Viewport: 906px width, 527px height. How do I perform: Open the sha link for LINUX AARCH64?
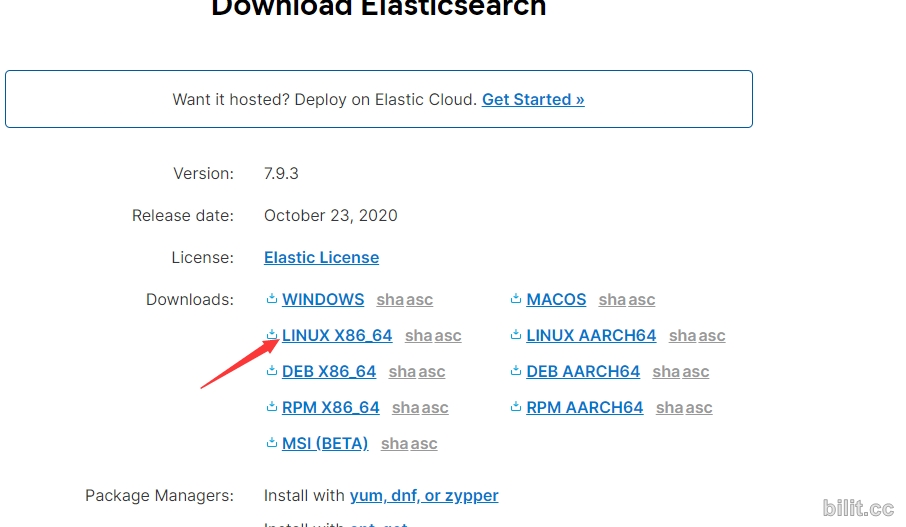[682, 335]
